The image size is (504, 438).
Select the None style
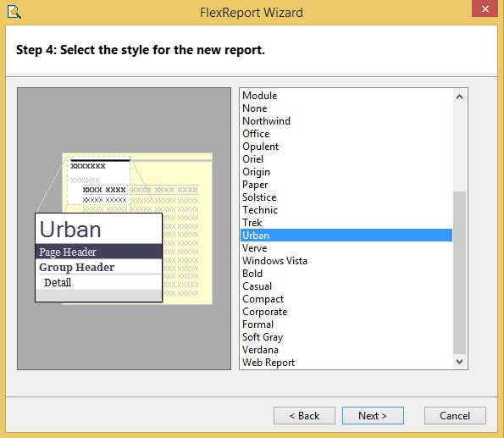[x=346, y=108]
